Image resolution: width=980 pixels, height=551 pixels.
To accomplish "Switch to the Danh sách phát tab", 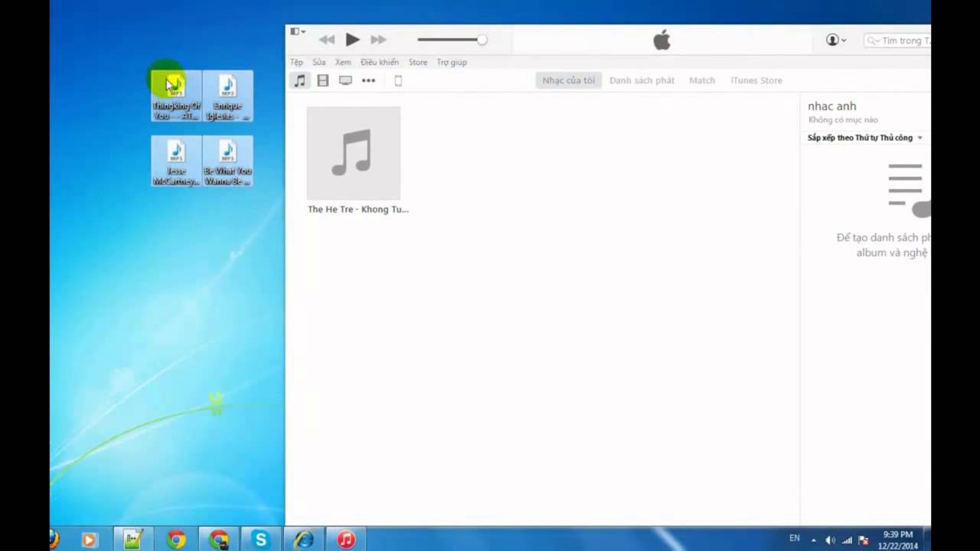I will 642,80.
